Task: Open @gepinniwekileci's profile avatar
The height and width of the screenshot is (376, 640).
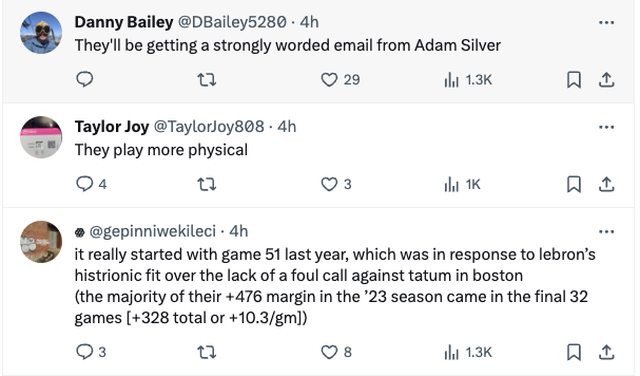Action: click(x=41, y=242)
